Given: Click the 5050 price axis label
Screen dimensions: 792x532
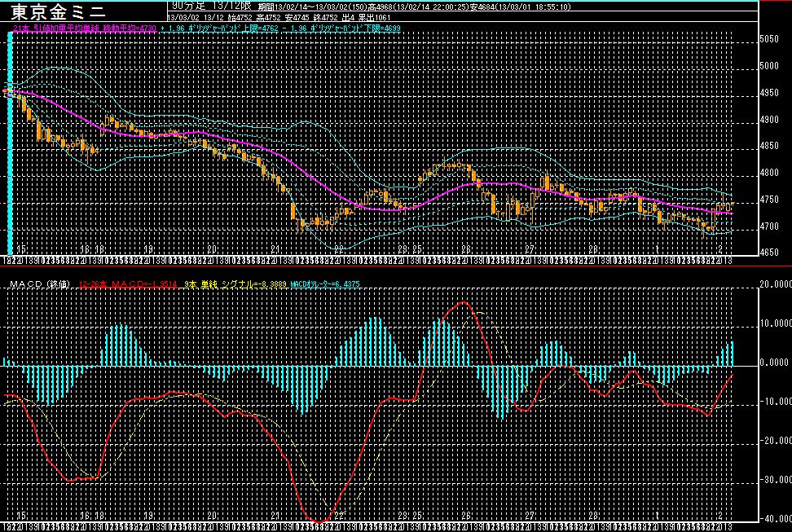Looking at the screenshot, I should coord(769,40).
